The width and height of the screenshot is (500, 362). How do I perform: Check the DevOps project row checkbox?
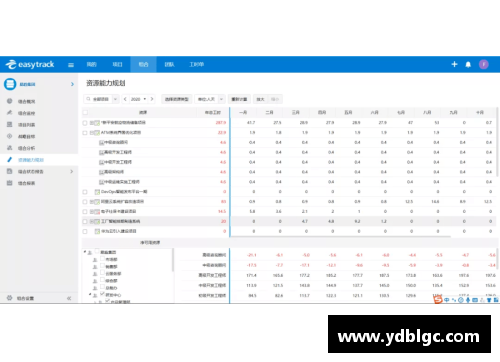[x=85, y=192]
